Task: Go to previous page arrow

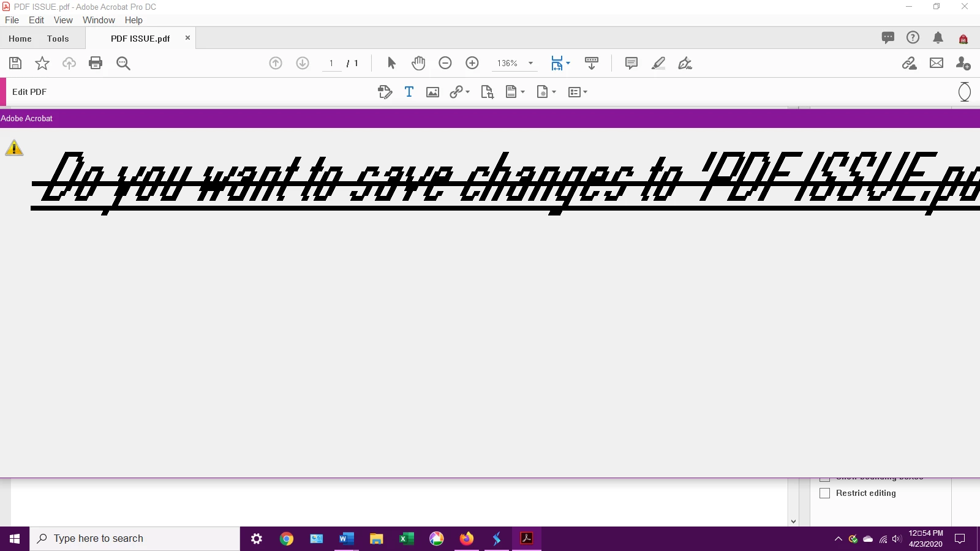Action: point(276,63)
